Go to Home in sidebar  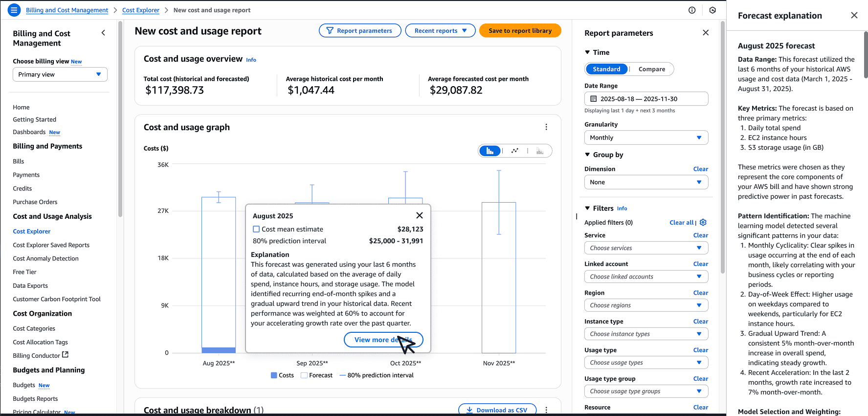coord(21,107)
